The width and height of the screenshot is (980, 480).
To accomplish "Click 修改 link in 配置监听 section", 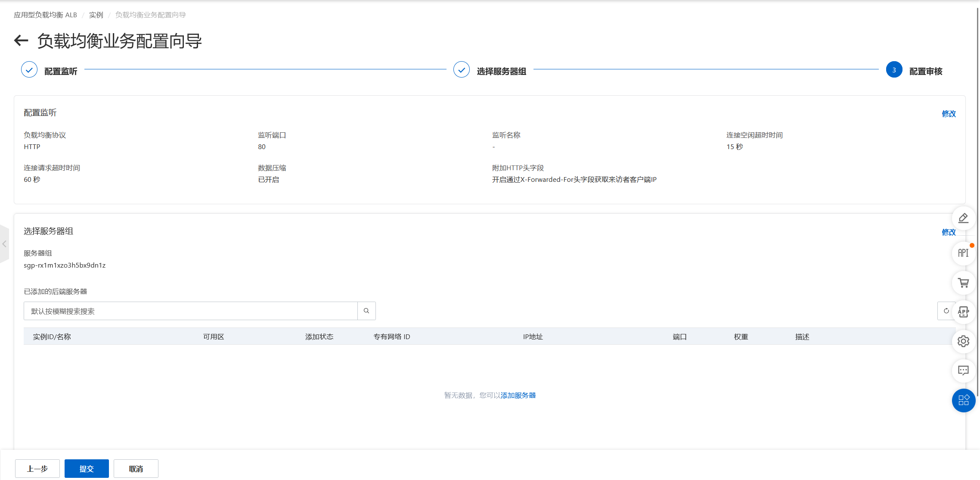I will tap(949, 114).
